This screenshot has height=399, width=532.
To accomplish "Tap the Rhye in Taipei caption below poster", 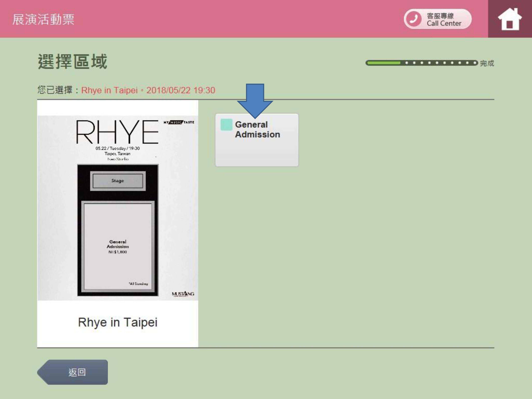I will click(118, 322).
